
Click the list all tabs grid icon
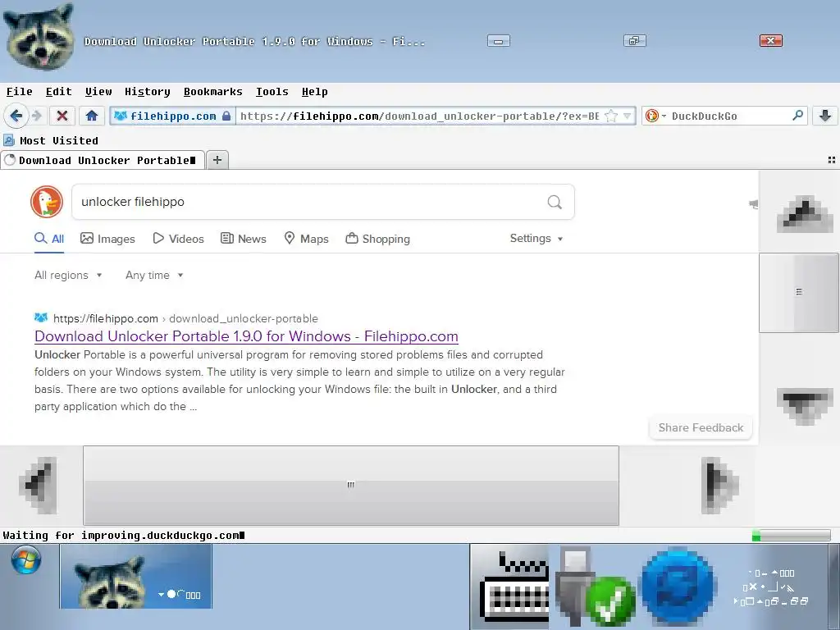click(x=832, y=160)
